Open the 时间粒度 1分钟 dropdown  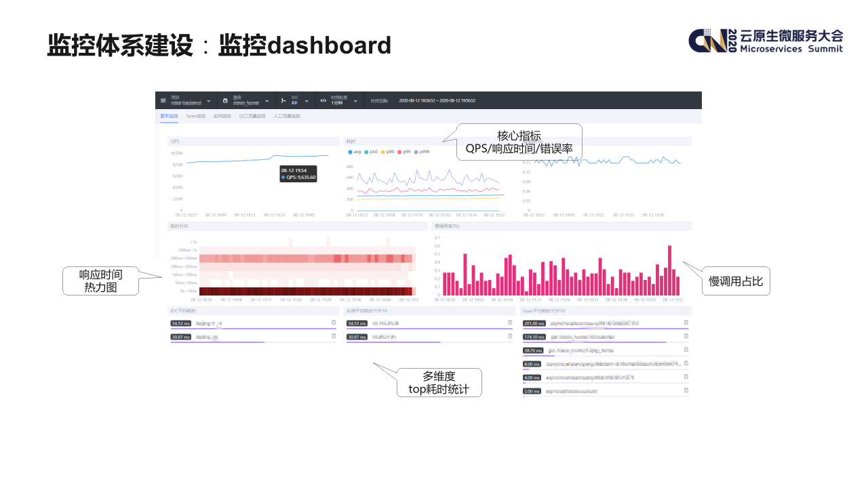[x=339, y=100]
